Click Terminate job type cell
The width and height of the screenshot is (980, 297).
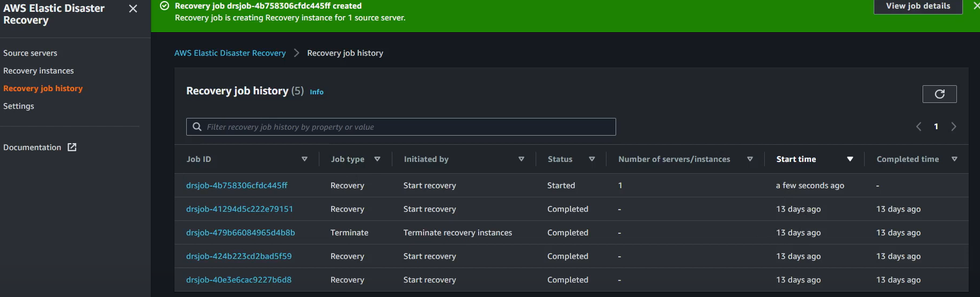pos(349,232)
